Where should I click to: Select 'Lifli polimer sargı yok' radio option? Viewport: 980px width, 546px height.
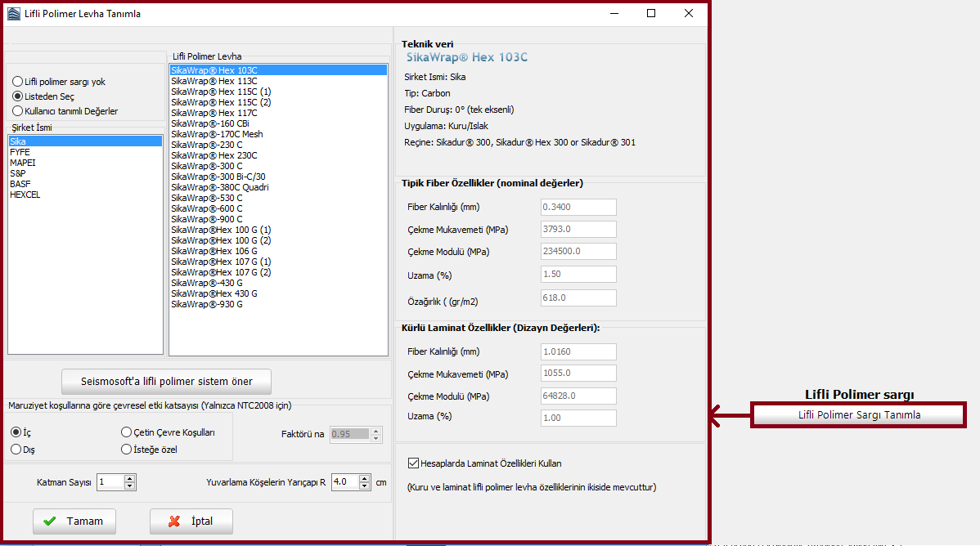tap(17, 82)
